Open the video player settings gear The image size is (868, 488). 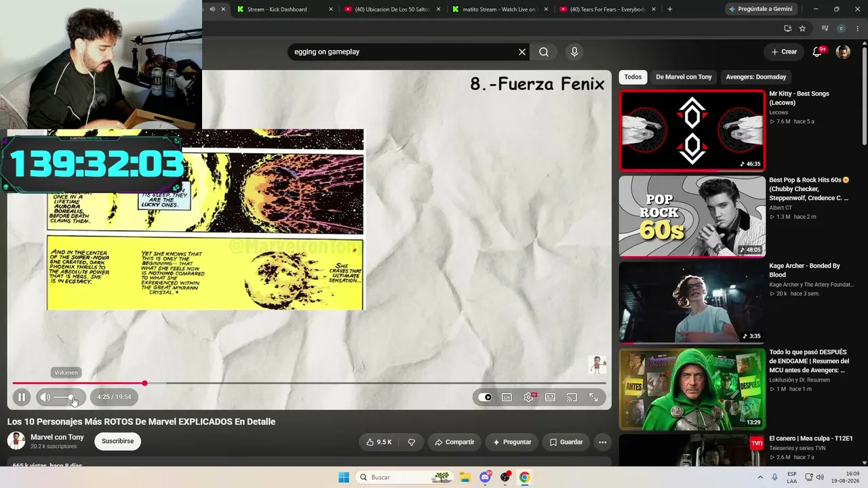pyautogui.click(x=529, y=397)
